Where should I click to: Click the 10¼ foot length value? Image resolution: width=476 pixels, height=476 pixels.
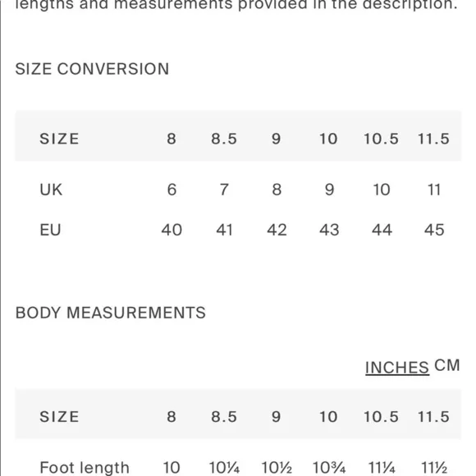(224, 468)
